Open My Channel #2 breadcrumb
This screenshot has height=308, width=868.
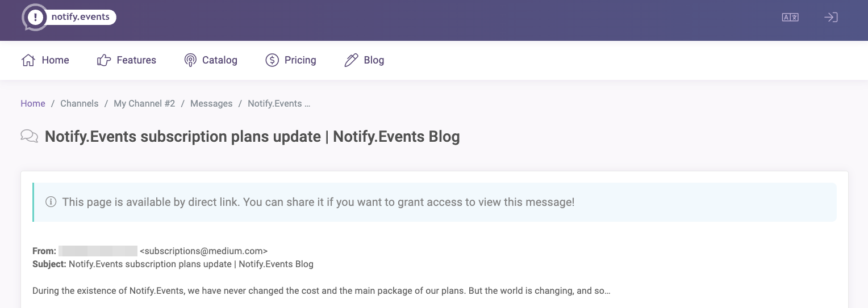point(144,103)
